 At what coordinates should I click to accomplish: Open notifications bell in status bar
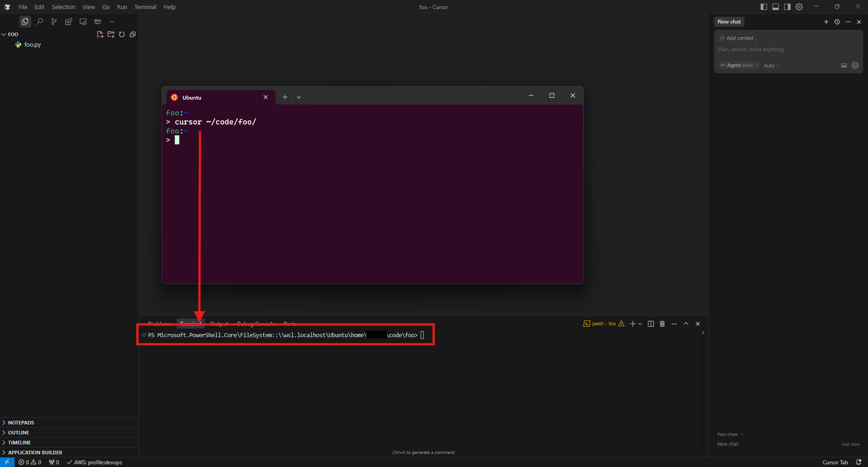[x=858, y=462]
